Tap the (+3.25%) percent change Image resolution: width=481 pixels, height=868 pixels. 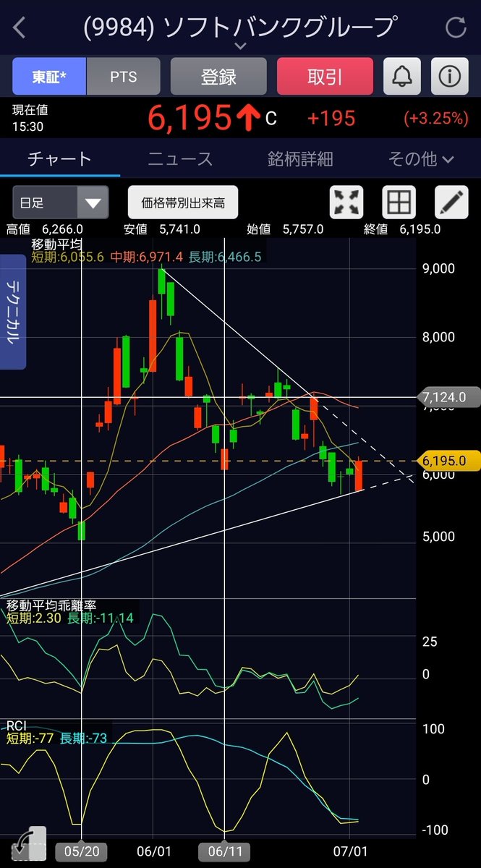point(436,118)
